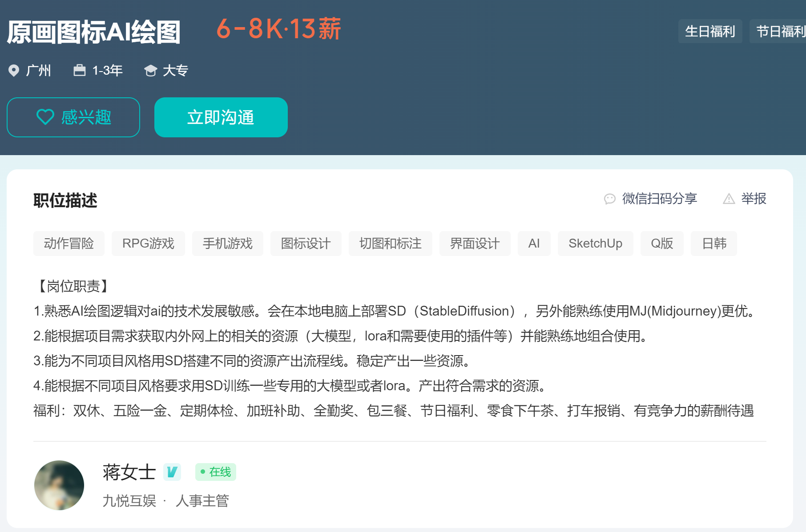View the 生日福利 benefit label
Screen dimensions: 806x532
coord(710,31)
